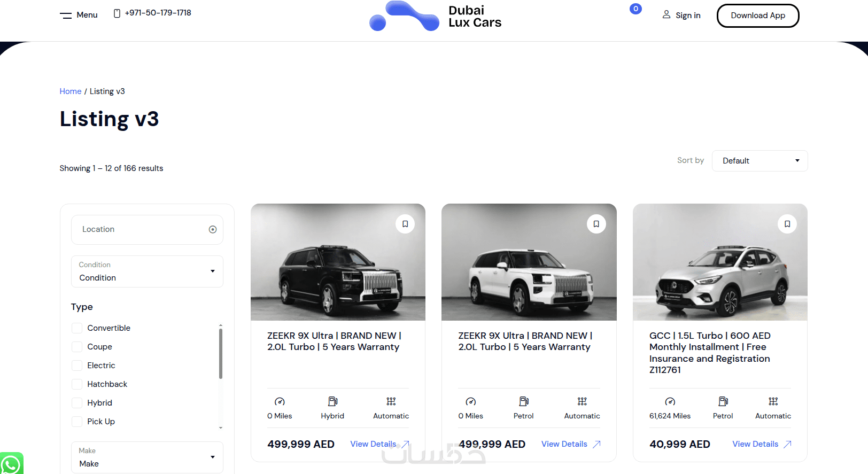Expand the Condition dropdown

coord(147,271)
